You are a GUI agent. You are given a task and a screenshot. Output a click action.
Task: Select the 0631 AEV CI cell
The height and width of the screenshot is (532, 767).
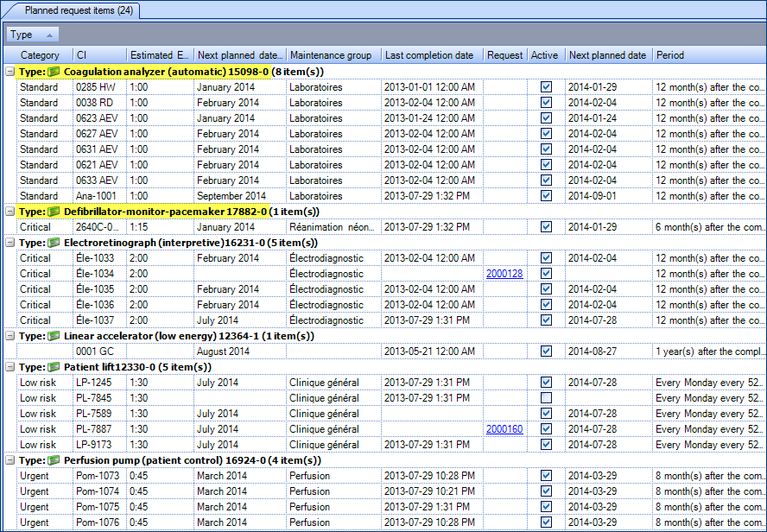99,149
